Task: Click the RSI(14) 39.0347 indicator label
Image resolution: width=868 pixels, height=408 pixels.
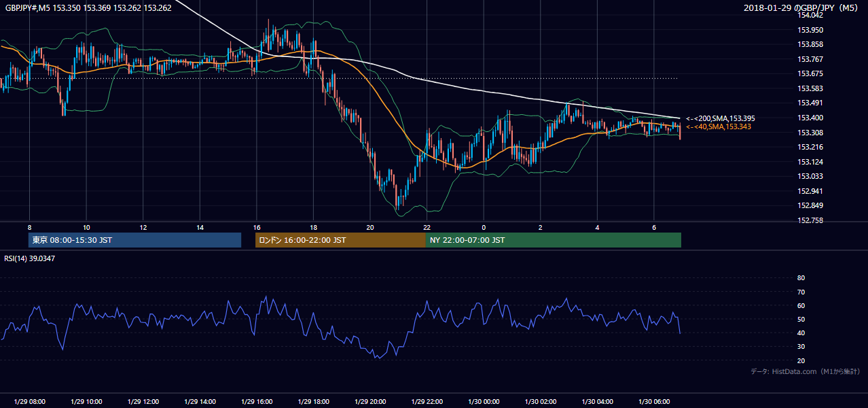Action: coord(30,258)
